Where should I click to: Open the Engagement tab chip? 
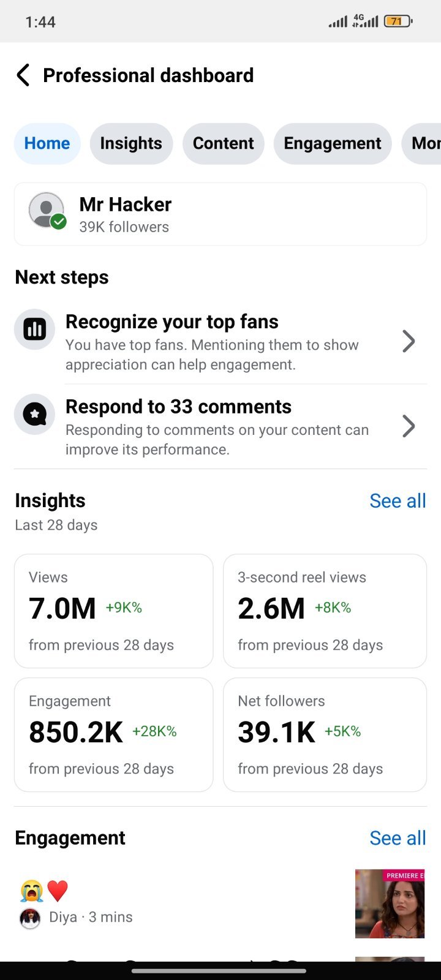(x=333, y=143)
